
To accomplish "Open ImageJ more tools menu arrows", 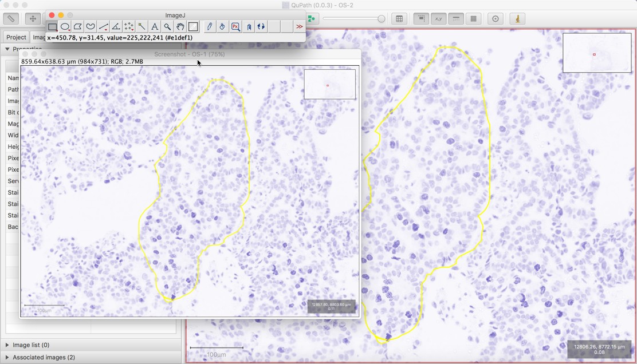I will coord(300,27).
